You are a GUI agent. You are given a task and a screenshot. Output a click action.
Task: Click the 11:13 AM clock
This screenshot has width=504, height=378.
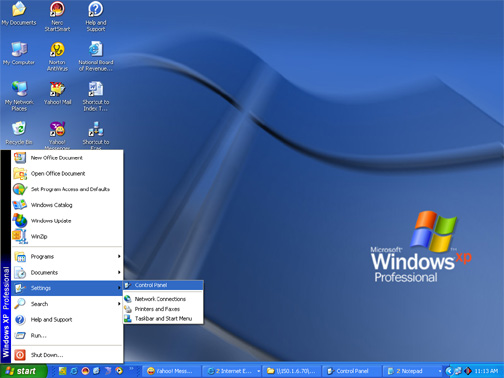pyautogui.click(x=486, y=371)
